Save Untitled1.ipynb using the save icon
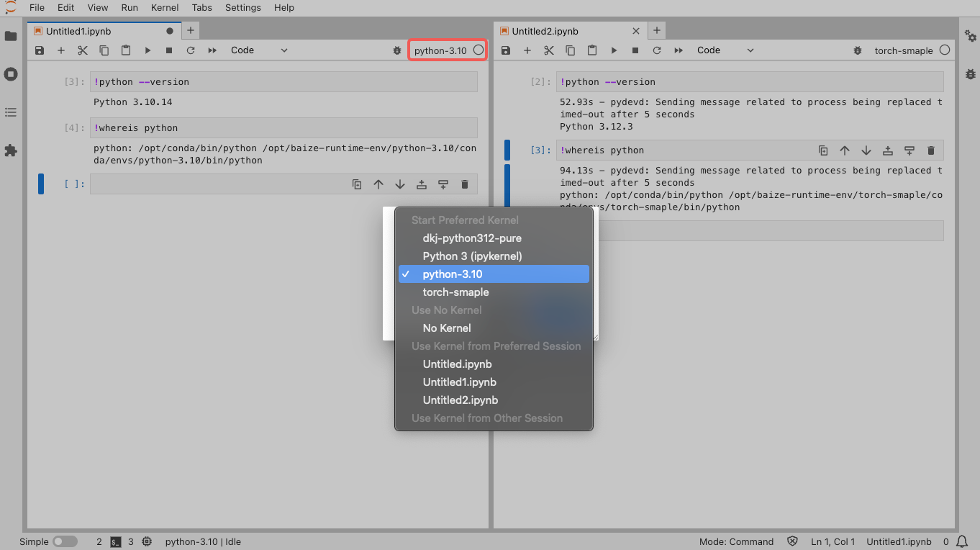980x550 pixels. [40, 50]
